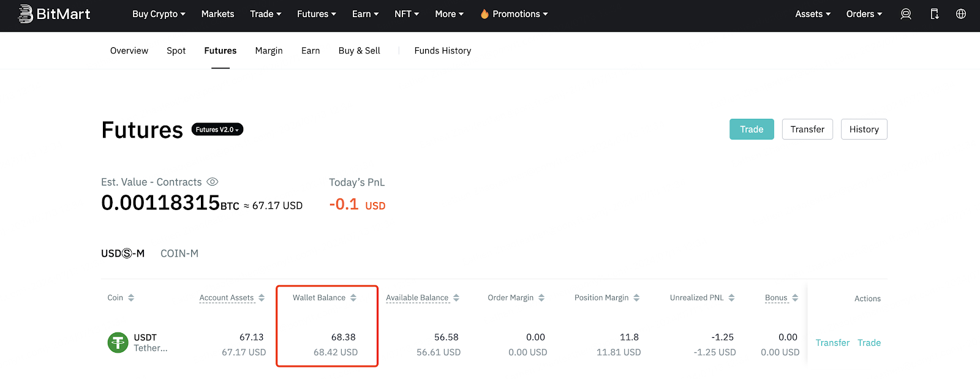Click the Wallet Balance value 68.38
The width and height of the screenshot is (980, 379).
pos(344,337)
